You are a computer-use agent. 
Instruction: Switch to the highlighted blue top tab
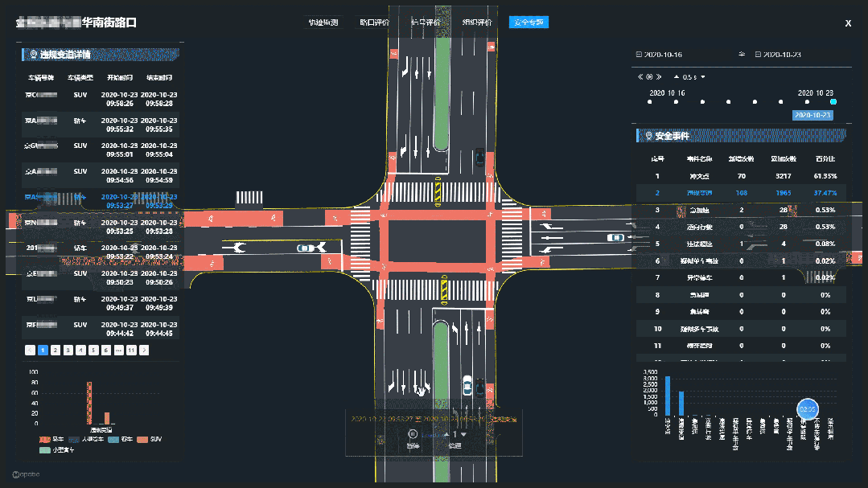[x=529, y=23]
